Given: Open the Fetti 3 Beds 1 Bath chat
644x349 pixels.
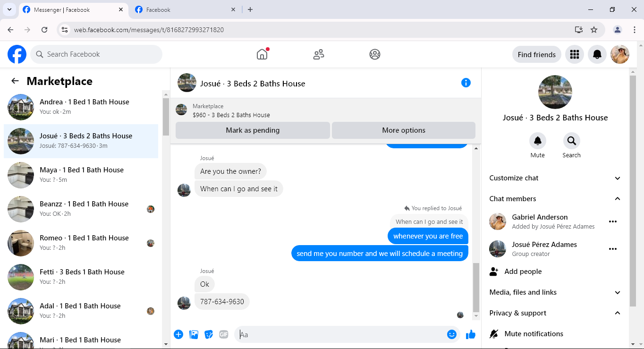Looking at the screenshot, I should (81, 277).
